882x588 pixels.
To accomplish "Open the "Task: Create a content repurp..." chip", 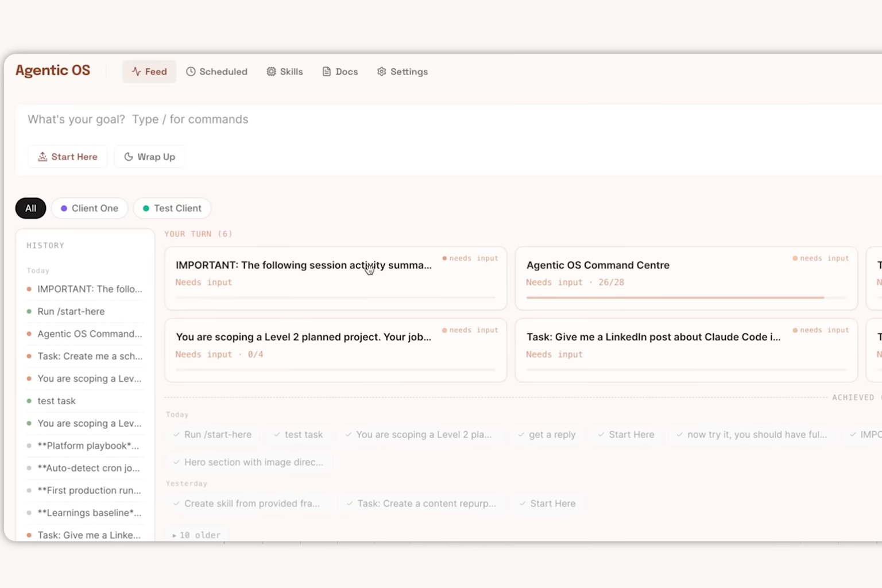I will point(421,504).
